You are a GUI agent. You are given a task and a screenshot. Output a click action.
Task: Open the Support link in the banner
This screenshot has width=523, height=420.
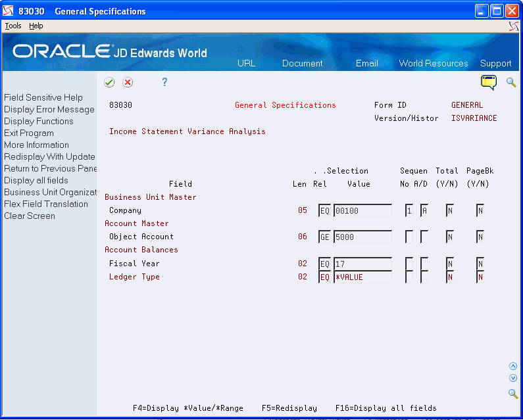tap(495, 63)
